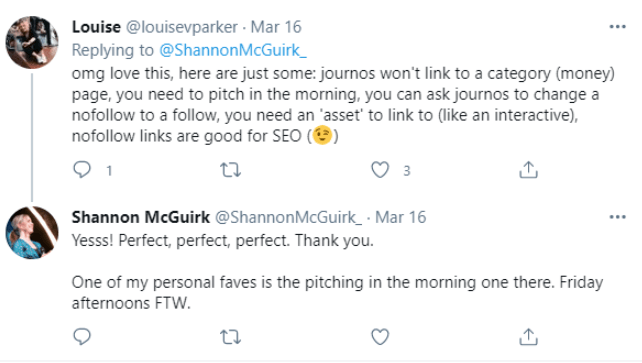
Task: Like Shannon McGuirk's reply tweet
Action: 380,337
